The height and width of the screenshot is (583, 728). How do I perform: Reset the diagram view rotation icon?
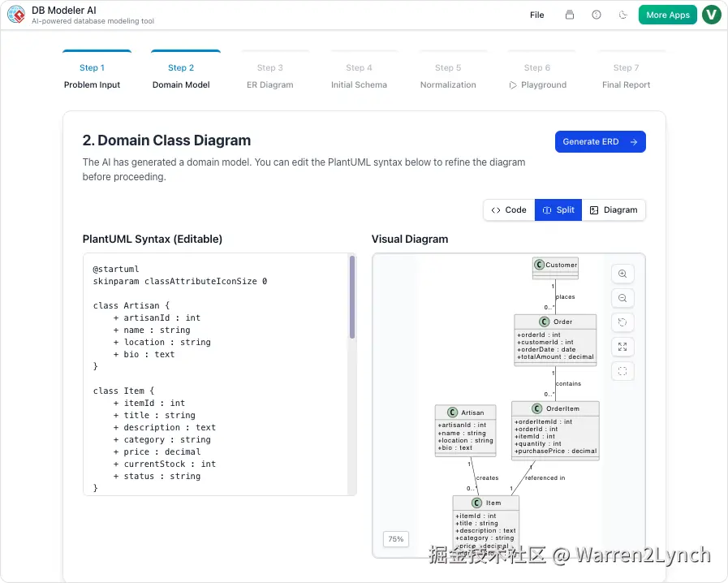(x=622, y=322)
